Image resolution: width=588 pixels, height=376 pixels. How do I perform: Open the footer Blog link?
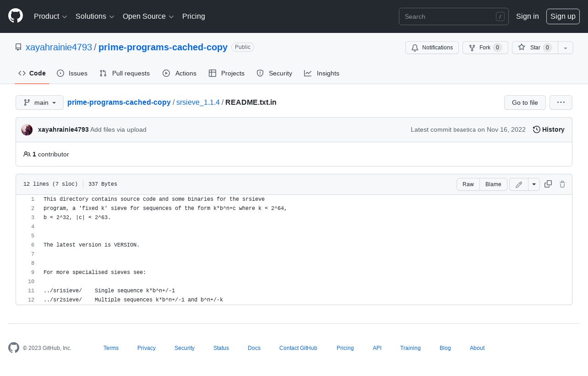tap(445, 348)
